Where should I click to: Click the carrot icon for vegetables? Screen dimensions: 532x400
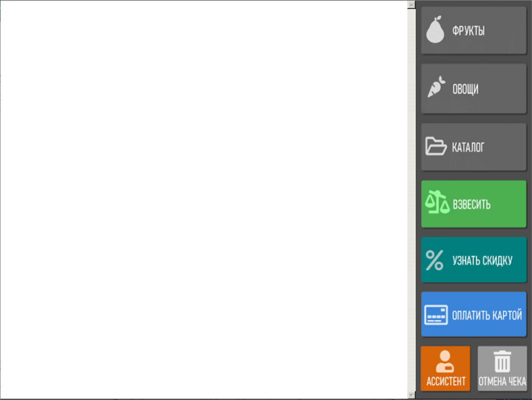436,87
